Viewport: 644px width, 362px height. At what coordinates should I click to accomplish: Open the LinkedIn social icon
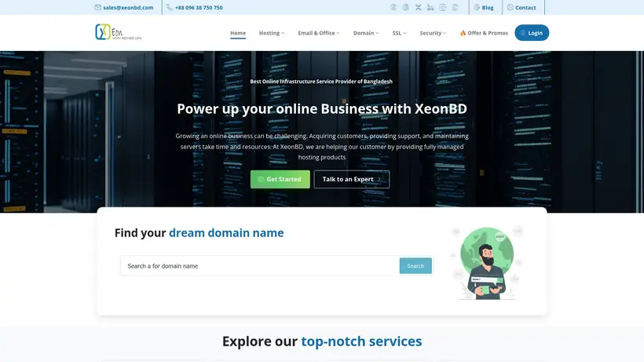coord(430,7)
